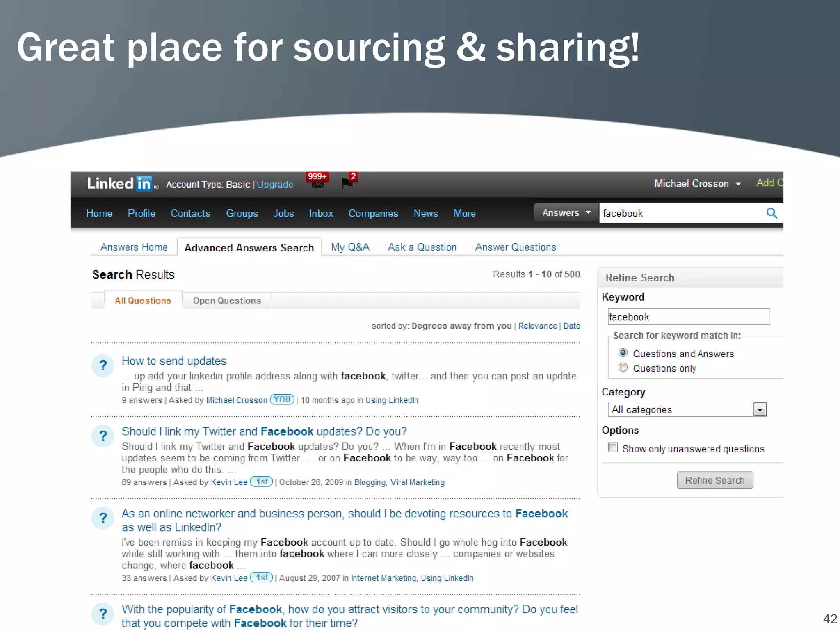Screen dimensions: 840x630
Task: Select the All Questions tab
Action: [x=143, y=300]
